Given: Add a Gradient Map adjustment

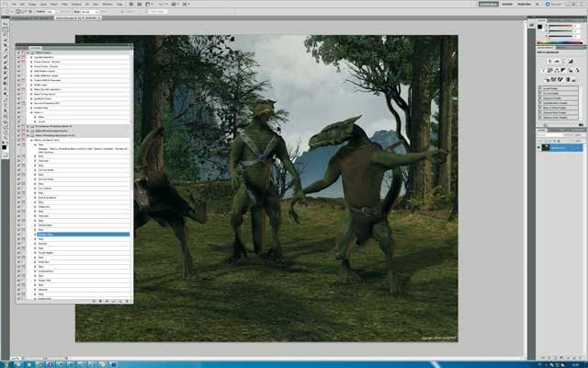Looking at the screenshot, I should coord(568,79).
